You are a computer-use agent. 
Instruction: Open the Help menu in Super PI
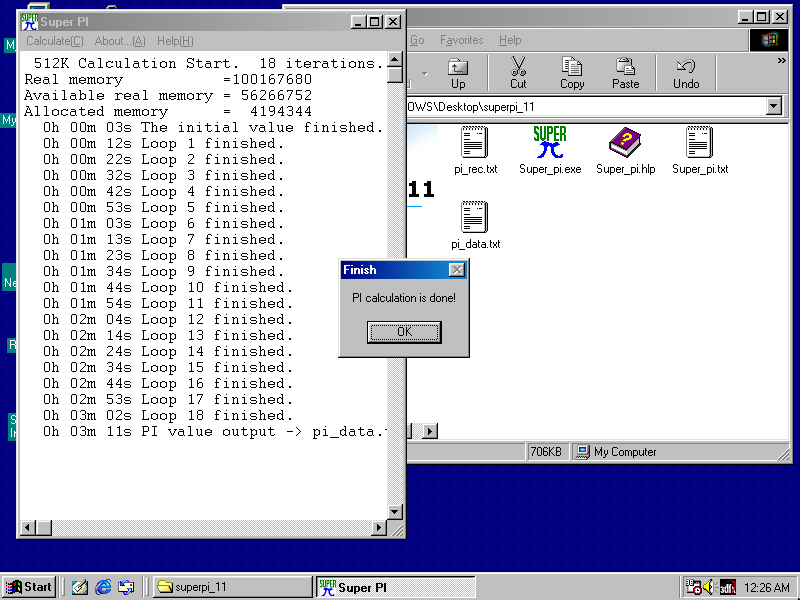(175, 41)
